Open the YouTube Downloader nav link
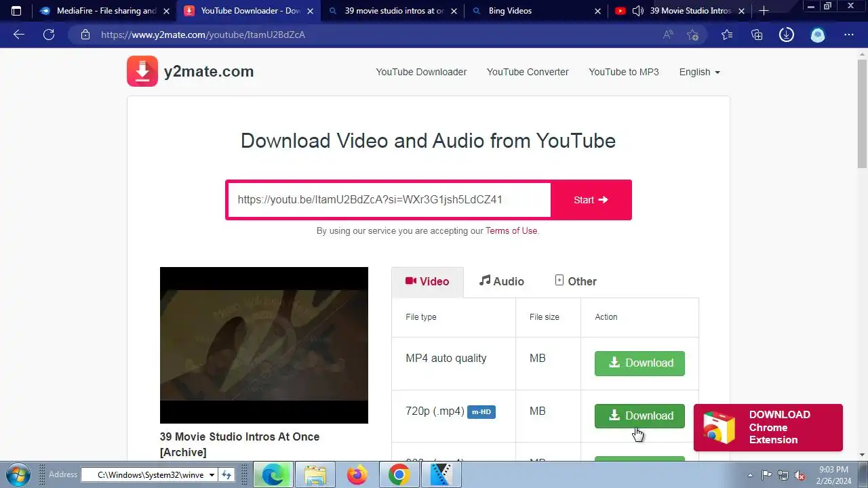Screen dimensions: 868x488 pyautogui.click(x=421, y=72)
